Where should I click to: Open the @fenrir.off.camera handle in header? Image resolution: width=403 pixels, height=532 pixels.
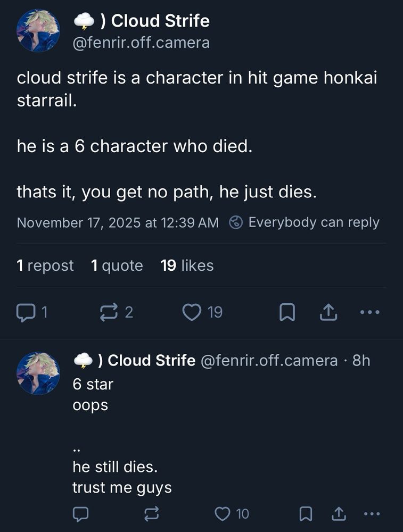pyautogui.click(x=141, y=43)
